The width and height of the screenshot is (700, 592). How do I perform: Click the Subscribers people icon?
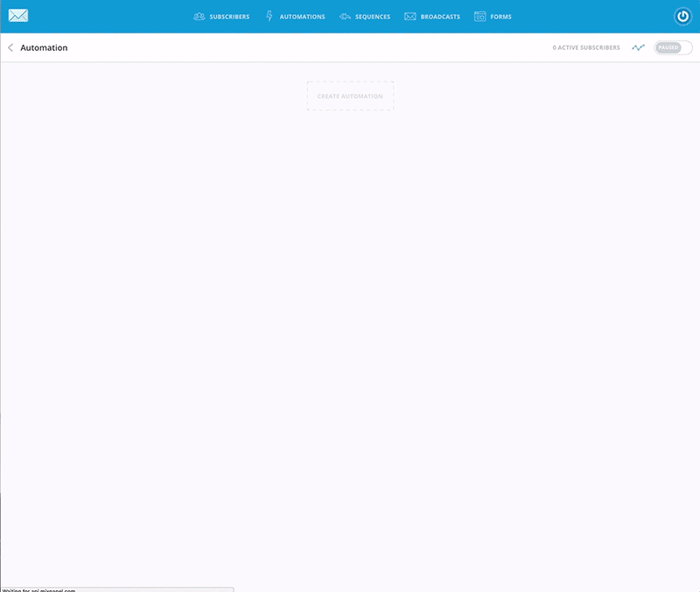tap(199, 17)
